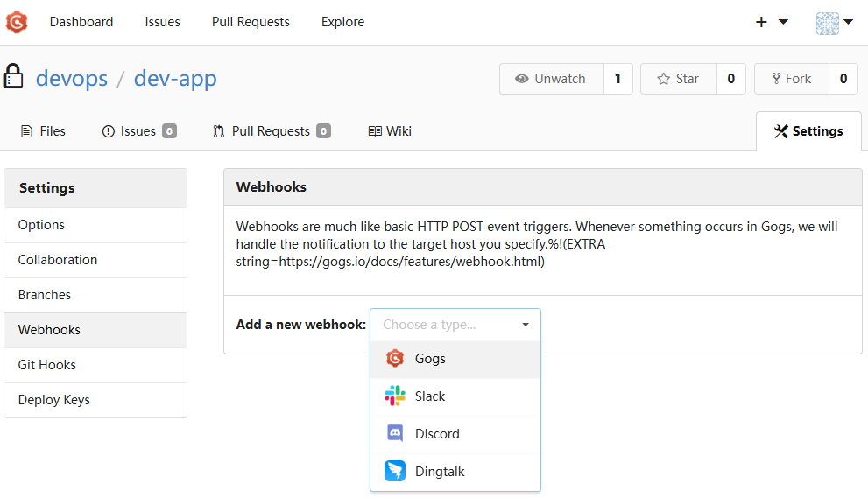Screen dimensions: 868x498
Task: Collapse the Choose a type dropdown
Action: 455,325
